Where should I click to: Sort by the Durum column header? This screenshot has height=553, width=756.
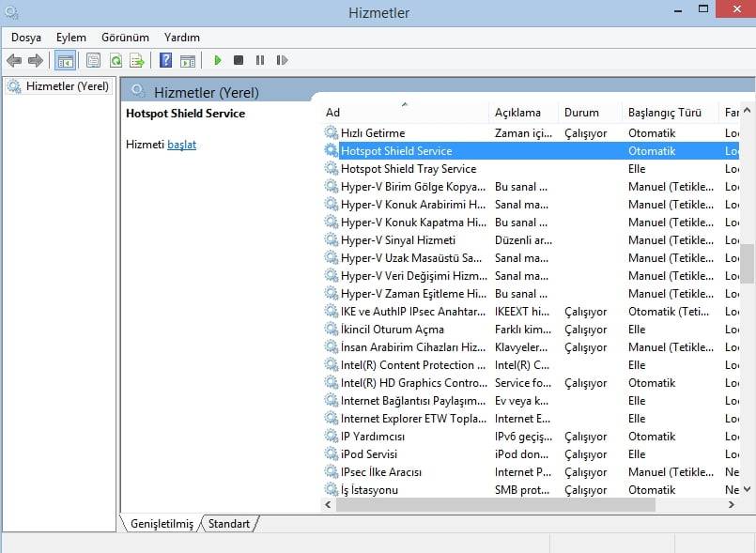(590, 113)
